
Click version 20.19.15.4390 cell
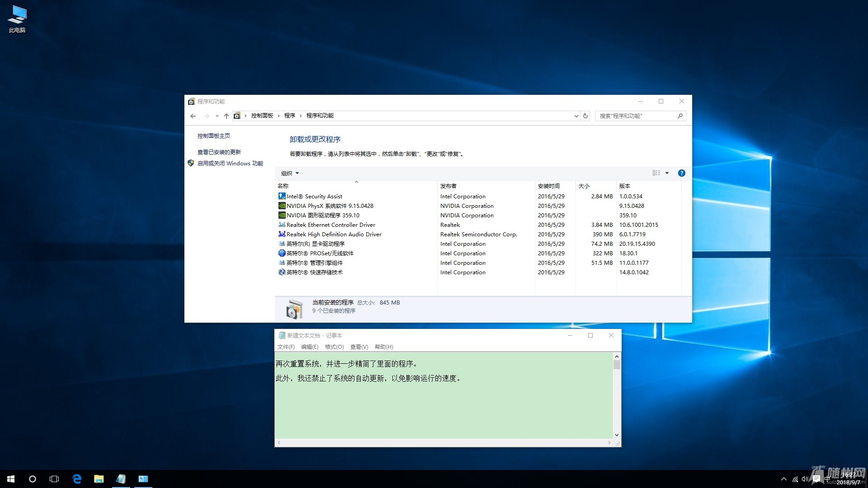(637, 244)
